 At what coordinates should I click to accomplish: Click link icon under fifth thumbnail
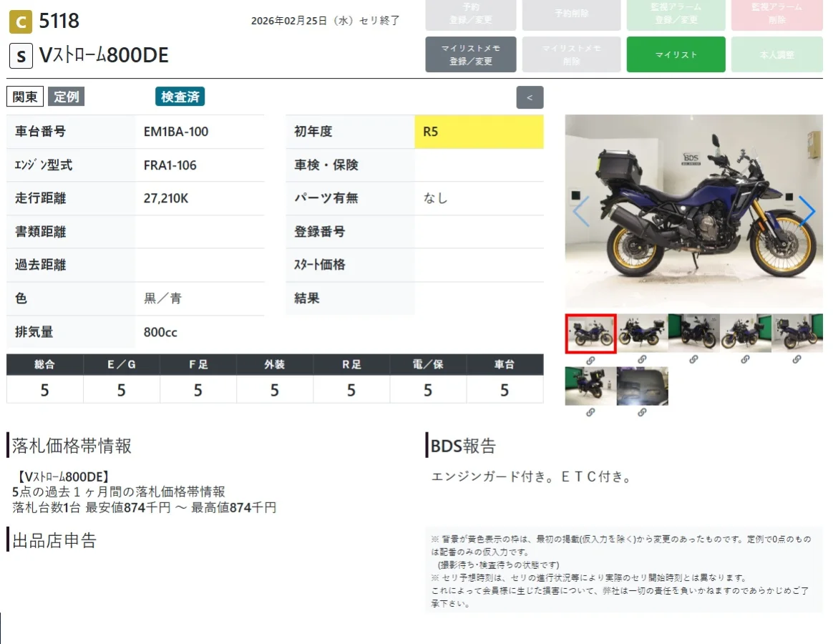[797, 360]
